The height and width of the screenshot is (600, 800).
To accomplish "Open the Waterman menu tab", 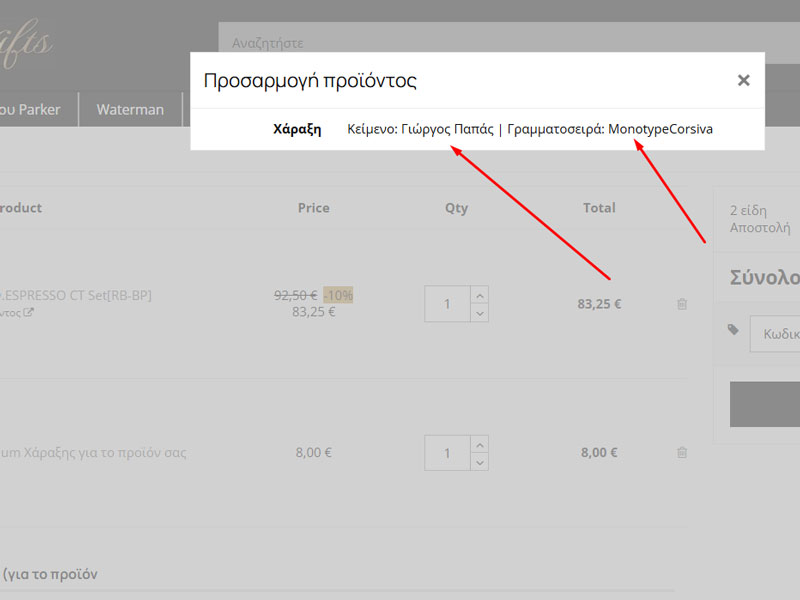I will point(130,109).
